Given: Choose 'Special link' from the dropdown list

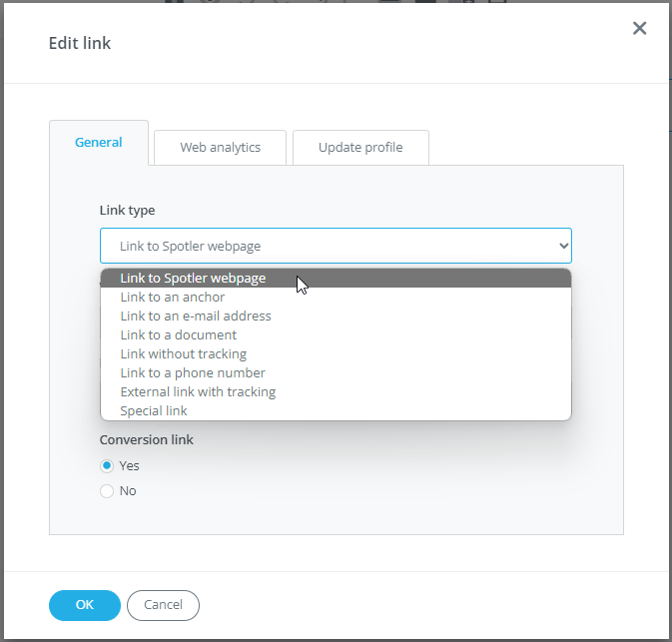Looking at the screenshot, I should click(154, 411).
